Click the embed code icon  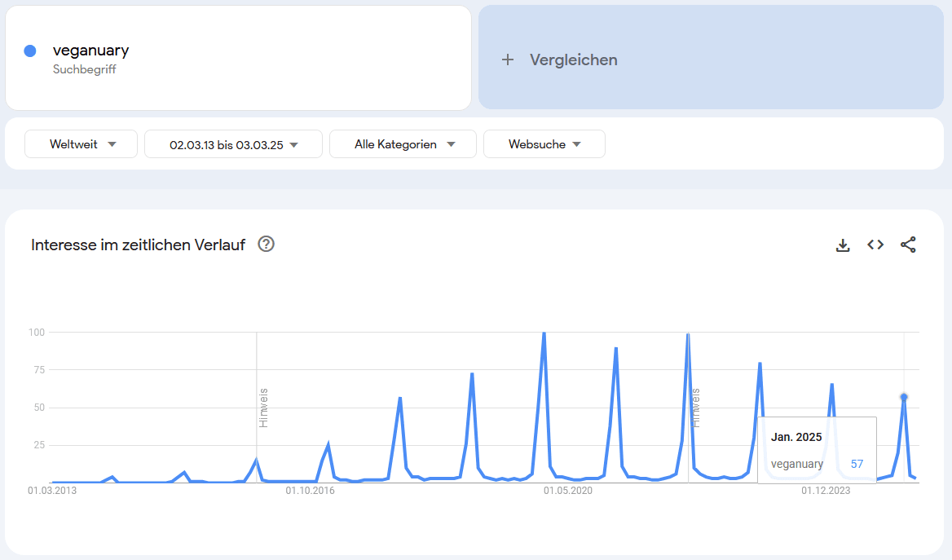(x=875, y=245)
